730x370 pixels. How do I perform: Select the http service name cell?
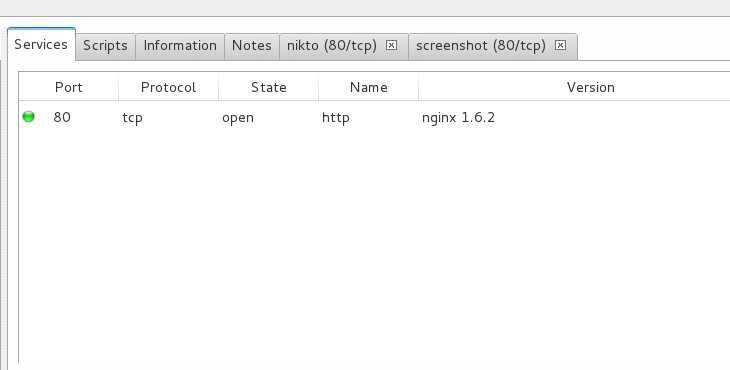(335, 117)
